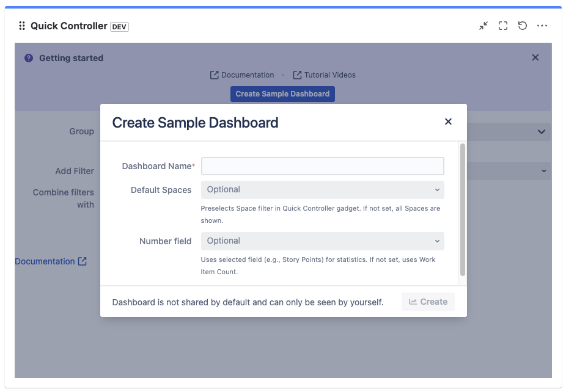Click the bottom-left Documentation link
The height and width of the screenshot is (392, 566).
(46, 261)
